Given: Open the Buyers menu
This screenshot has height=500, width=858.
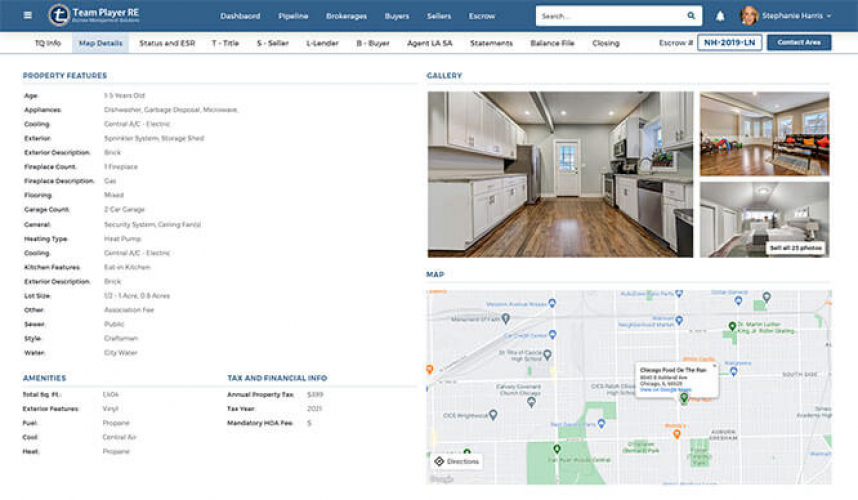Looking at the screenshot, I should point(397,16).
